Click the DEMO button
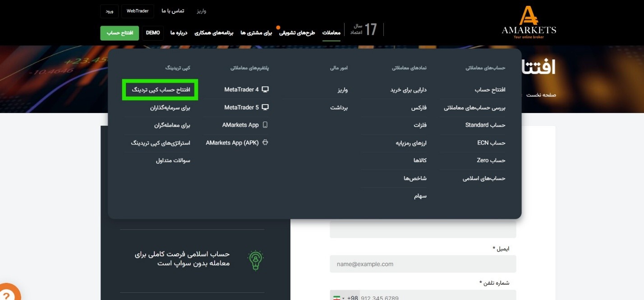The height and width of the screenshot is (300, 644). [x=153, y=33]
